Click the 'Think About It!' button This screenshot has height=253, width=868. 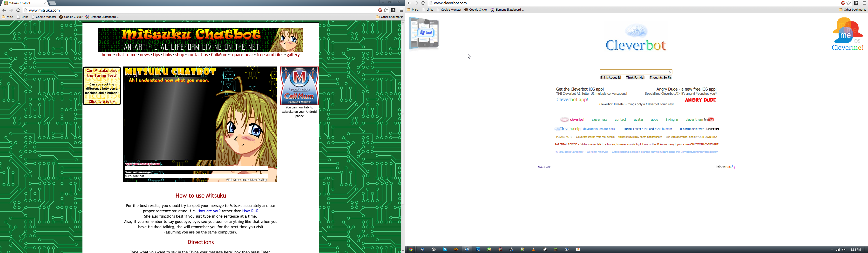[x=610, y=78]
